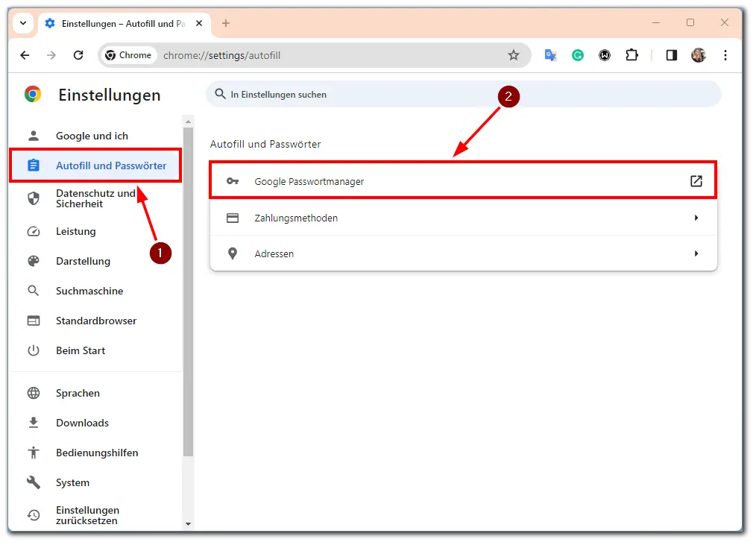Expand Adressen with its arrow
Viewport: 756px width, 545px height.
pyautogui.click(x=696, y=253)
